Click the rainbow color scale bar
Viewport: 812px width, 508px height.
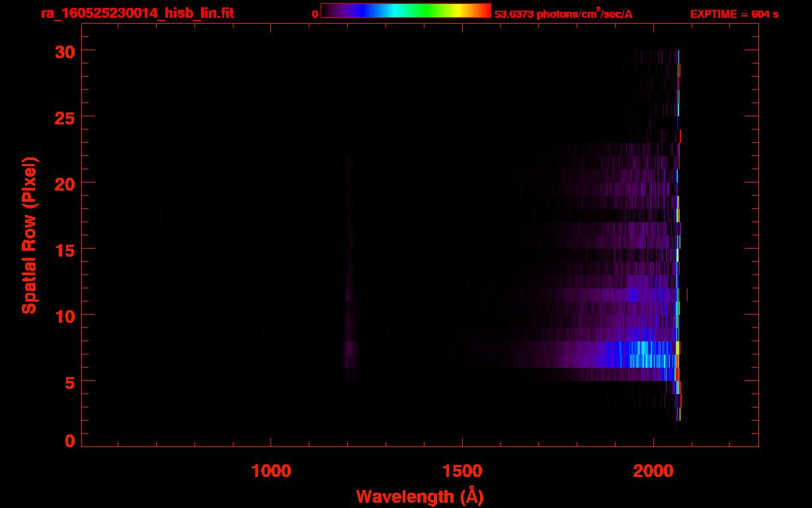point(406,11)
